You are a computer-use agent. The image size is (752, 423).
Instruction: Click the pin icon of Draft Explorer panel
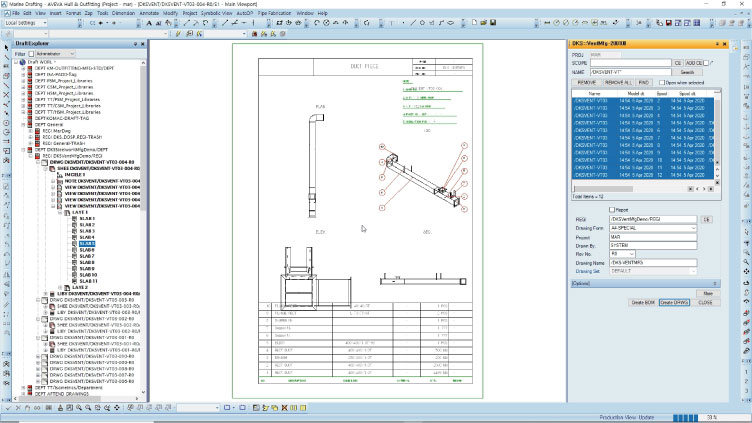[x=135, y=44]
